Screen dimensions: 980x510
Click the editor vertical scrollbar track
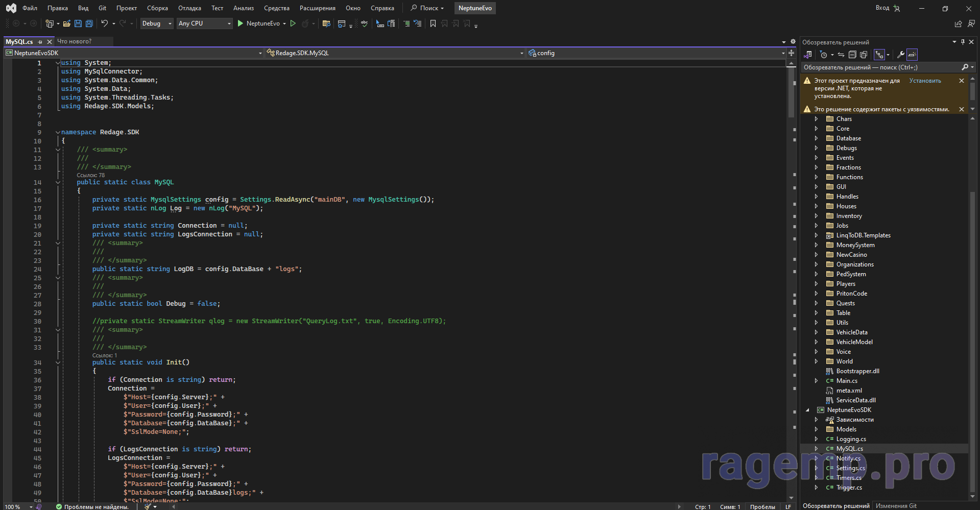791,306
